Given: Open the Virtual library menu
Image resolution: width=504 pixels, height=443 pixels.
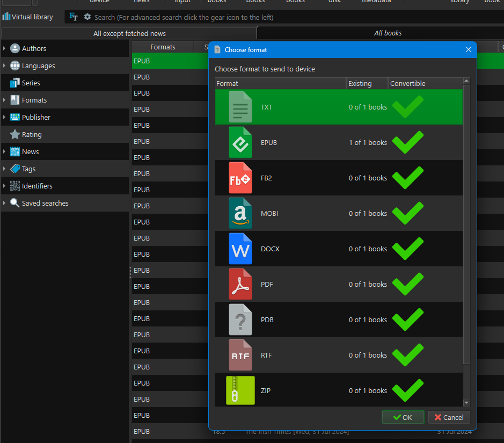Looking at the screenshot, I should (x=28, y=17).
